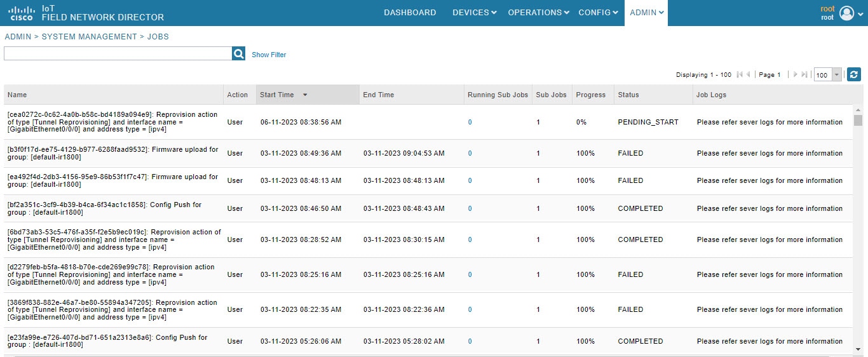This screenshot has height=357, width=868.
Task: Sort by Running Sub Jobs column
Action: [x=498, y=95]
